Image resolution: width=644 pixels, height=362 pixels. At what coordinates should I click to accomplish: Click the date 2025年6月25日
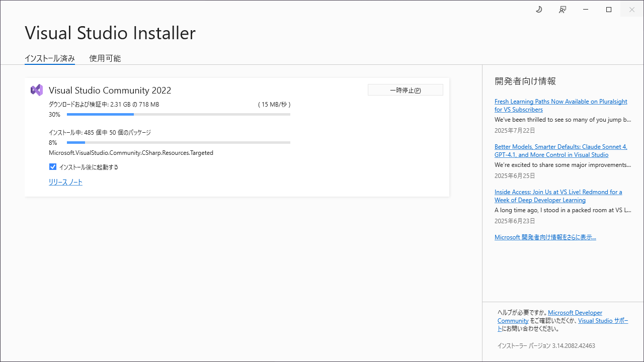pyautogui.click(x=515, y=176)
